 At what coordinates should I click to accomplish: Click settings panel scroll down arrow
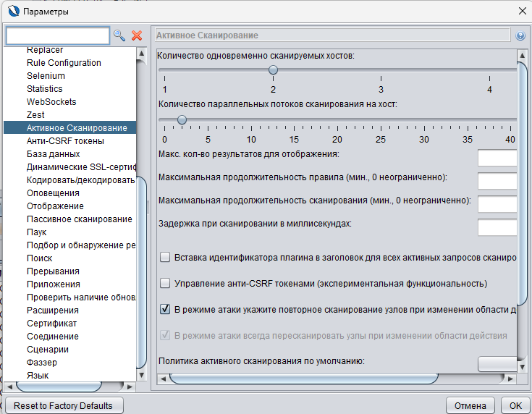[522, 367]
